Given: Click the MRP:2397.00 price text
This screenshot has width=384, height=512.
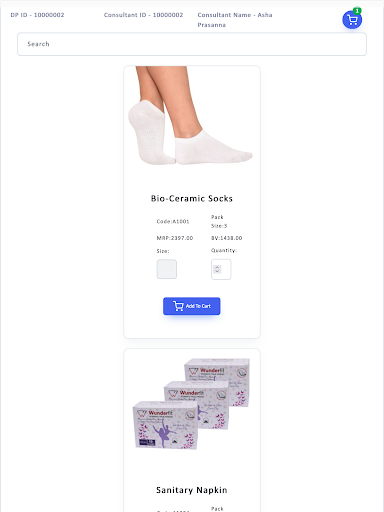Looking at the screenshot, I should point(175,238).
